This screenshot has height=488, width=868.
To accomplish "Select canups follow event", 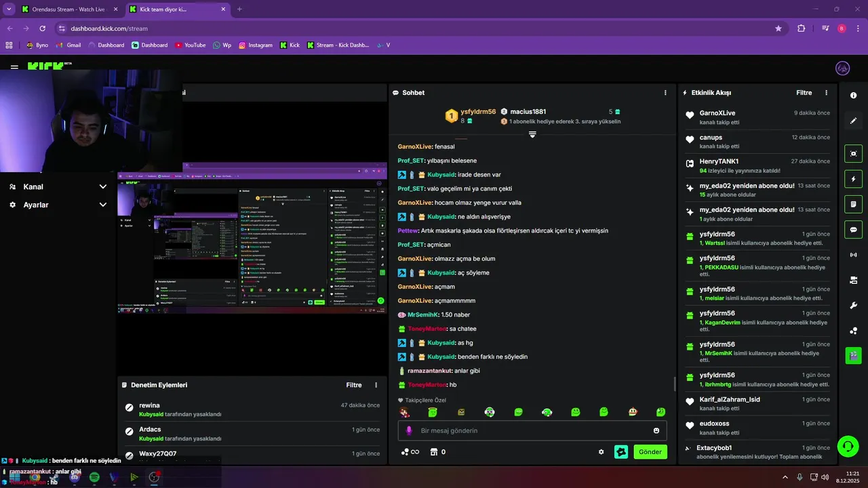I will click(x=757, y=142).
